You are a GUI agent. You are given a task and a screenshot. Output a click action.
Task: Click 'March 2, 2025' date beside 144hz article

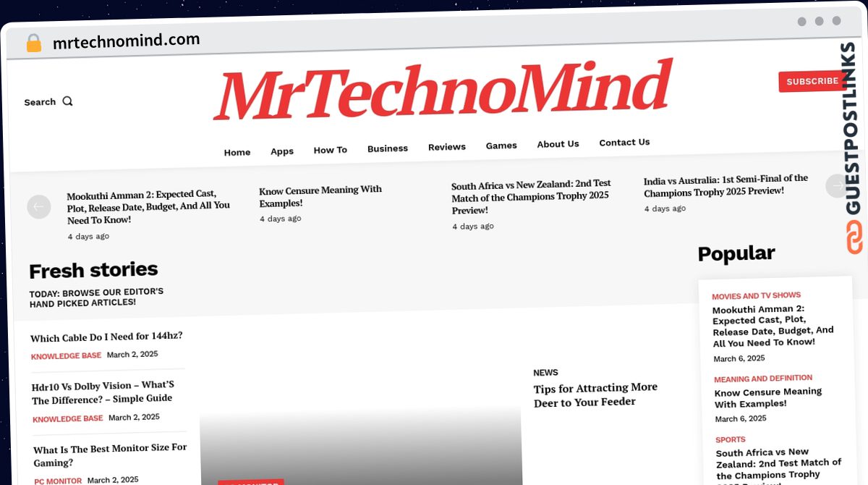[x=132, y=355]
